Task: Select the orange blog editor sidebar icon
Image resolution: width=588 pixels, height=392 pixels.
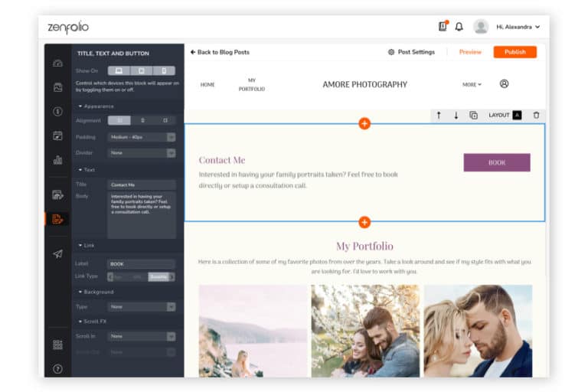Action: (57, 219)
